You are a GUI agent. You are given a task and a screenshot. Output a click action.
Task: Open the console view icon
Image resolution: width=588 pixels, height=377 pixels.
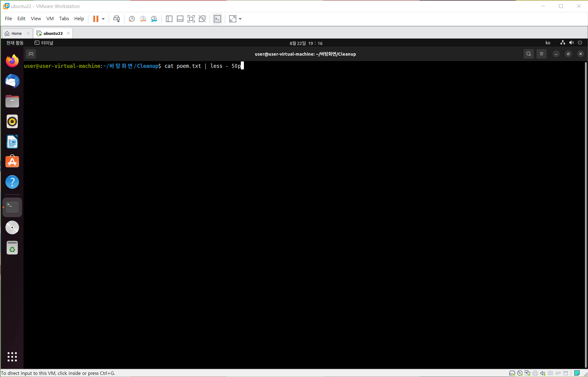pos(217,19)
